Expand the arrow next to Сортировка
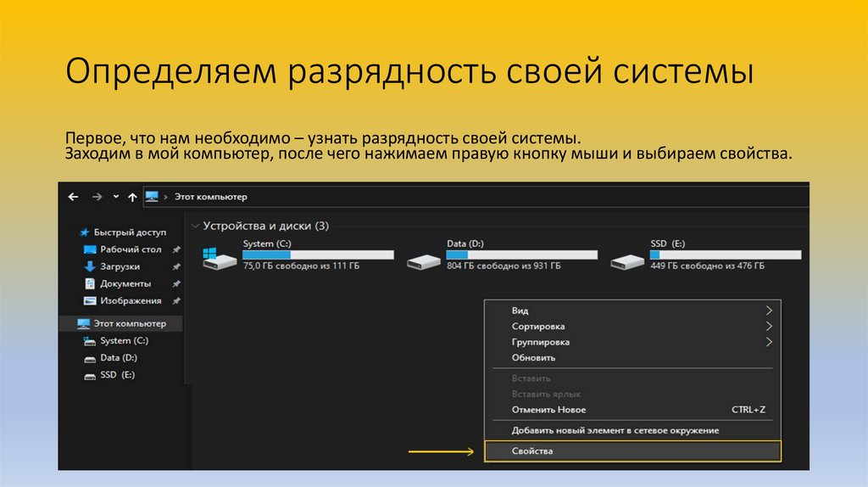The width and height of the screenshot is (868, 487). point(769,327)
